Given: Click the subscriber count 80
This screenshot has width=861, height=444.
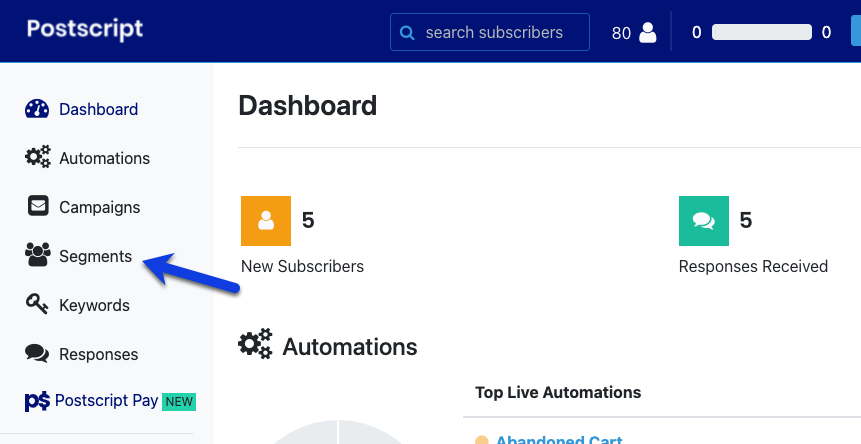Looking at the screenshot, I should [x=621, y=33].
